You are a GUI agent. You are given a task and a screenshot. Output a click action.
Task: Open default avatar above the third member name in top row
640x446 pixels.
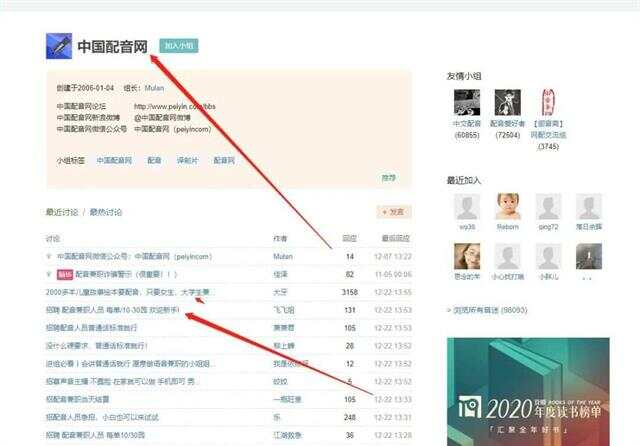(x=548, y=206)
